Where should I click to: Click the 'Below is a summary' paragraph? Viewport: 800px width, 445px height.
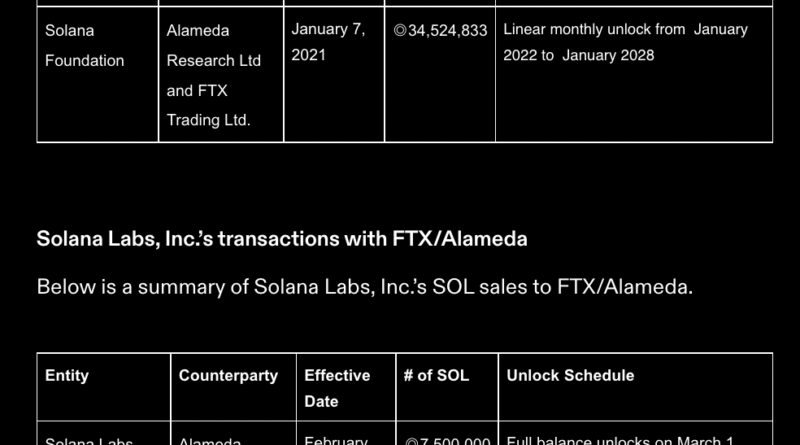click(364, 287)
